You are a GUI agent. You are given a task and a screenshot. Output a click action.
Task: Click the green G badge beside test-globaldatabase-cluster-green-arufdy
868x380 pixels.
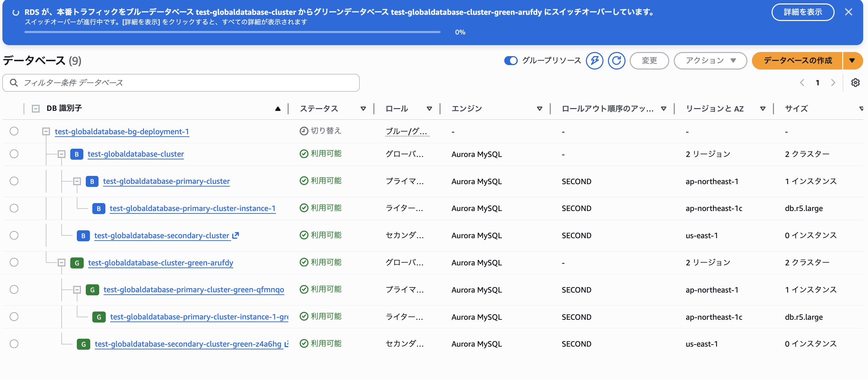tap(76, 263)
